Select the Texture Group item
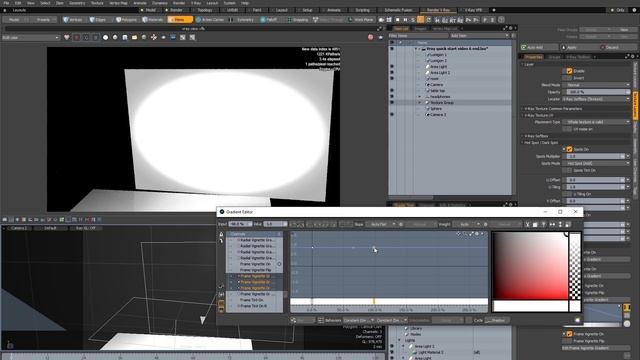 pos(441,103)
